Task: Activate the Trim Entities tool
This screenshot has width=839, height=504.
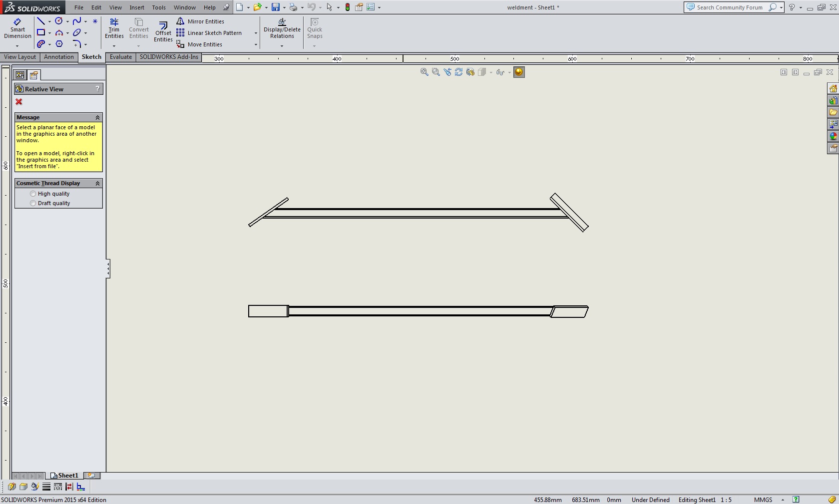Action: [114, 28]
